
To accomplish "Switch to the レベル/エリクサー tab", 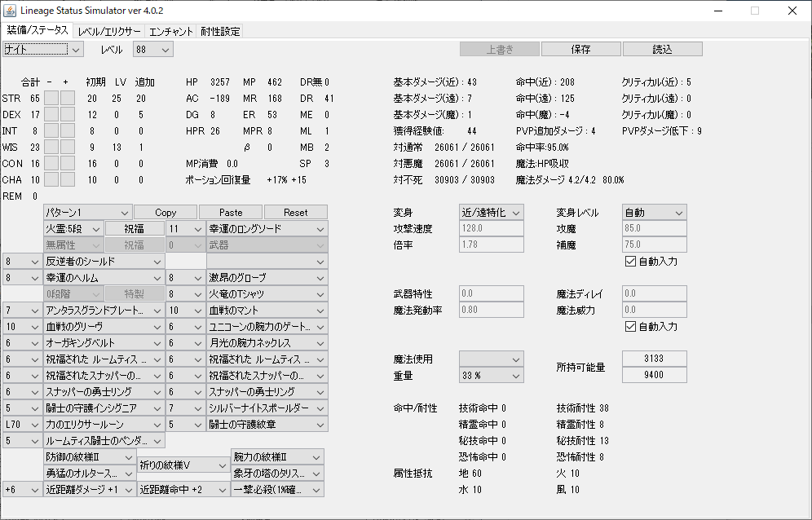I will pos(108,32).
